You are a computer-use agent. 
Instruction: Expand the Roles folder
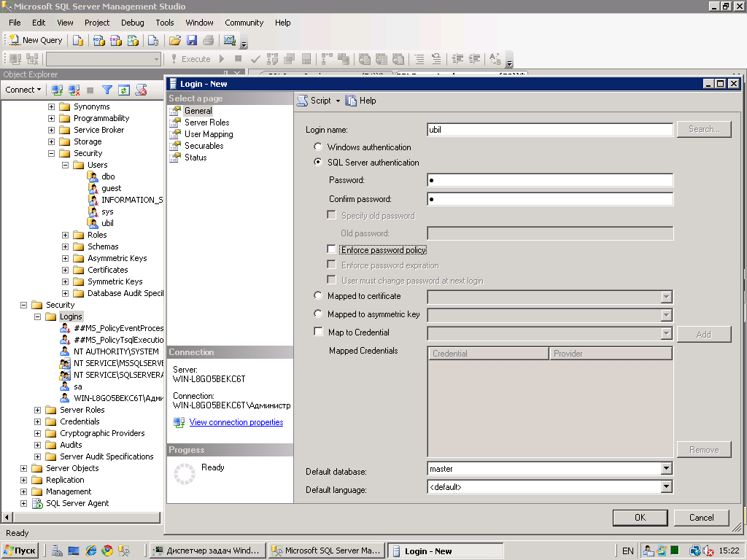pos(65,236)
